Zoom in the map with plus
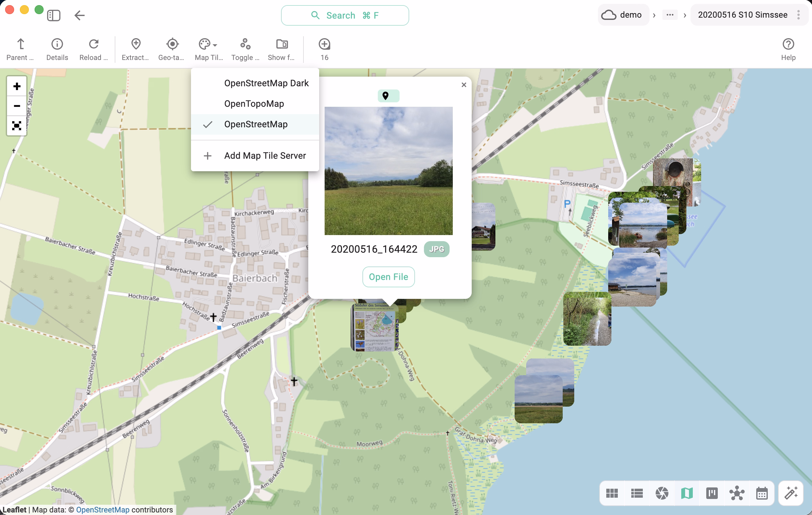The width and height of the screenshot is (812, 515). click(x=17, y=86)
